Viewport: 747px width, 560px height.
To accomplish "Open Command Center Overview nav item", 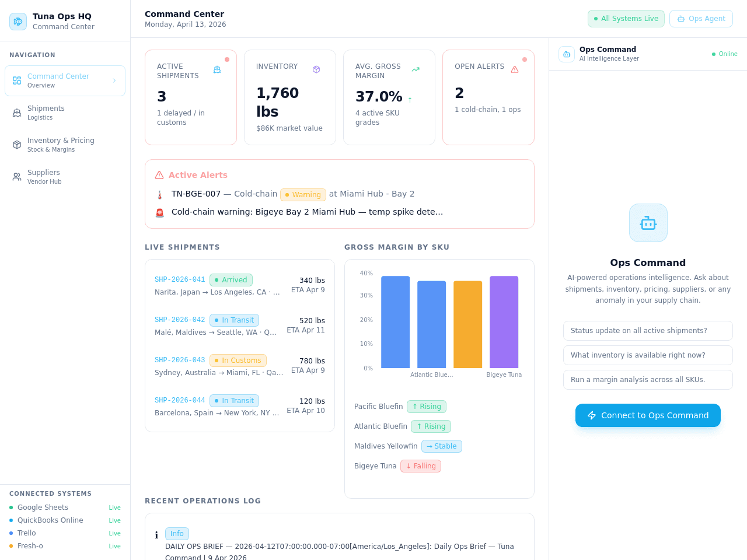I will point(65,80).
